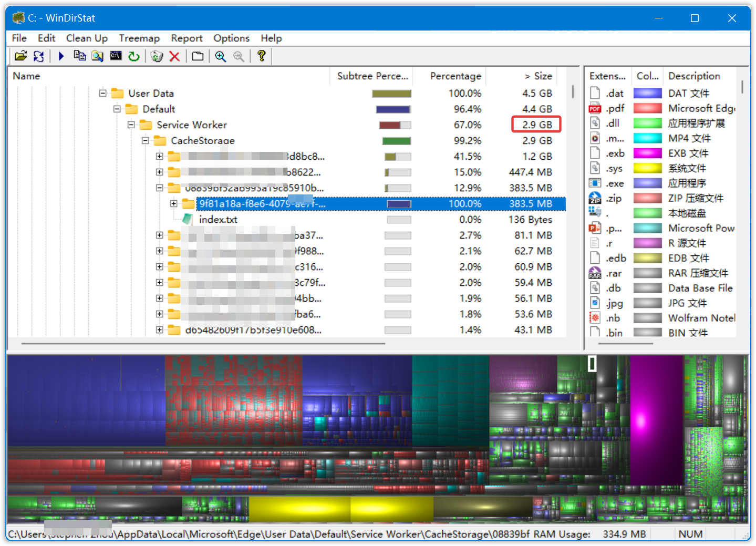Open the Report menu
756x546 pixels.
point(187,38)
